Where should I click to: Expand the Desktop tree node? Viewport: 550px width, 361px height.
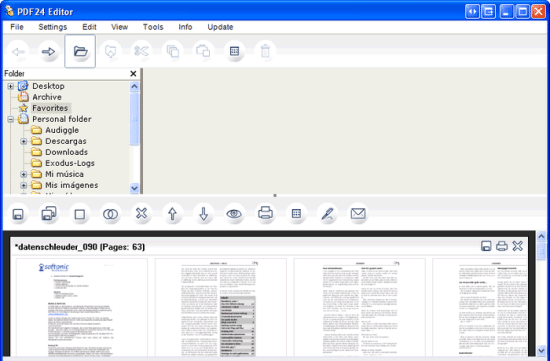11,86
